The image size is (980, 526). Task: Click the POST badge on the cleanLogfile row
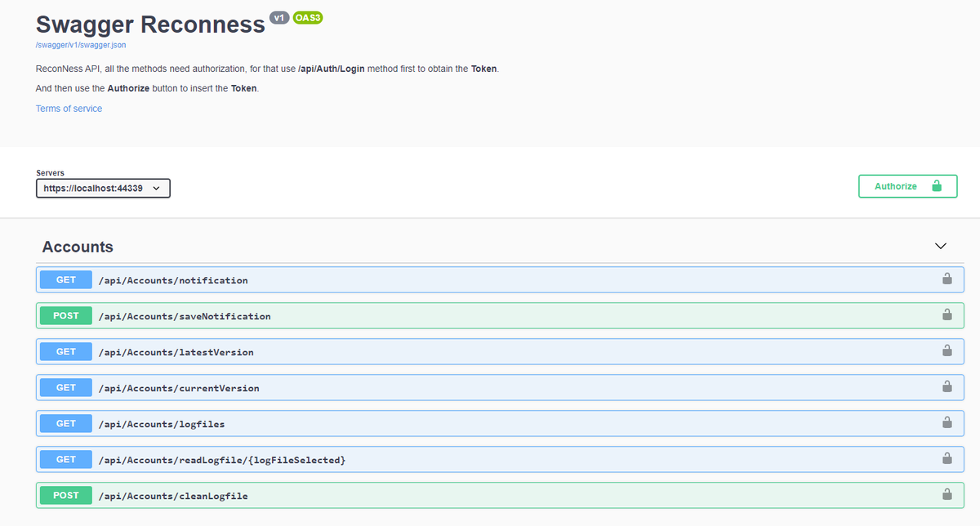(66, 496)
